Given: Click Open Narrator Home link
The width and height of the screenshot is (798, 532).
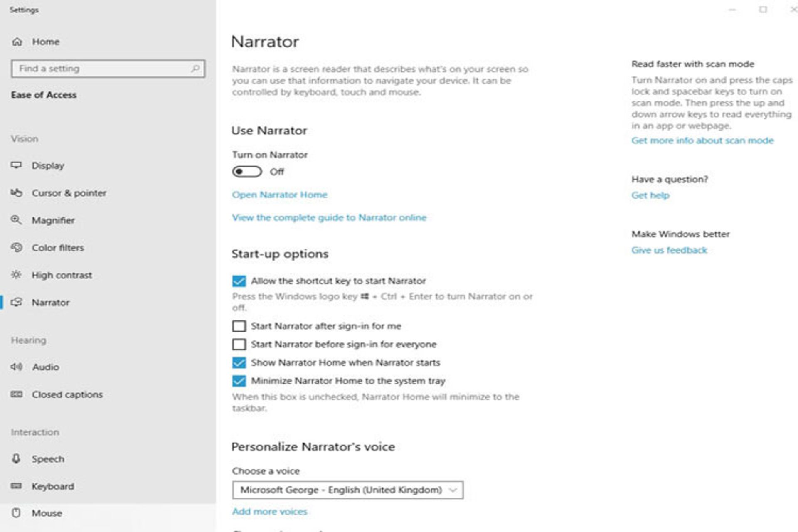Looking at the screenshot, I should (x=280, y=195).
